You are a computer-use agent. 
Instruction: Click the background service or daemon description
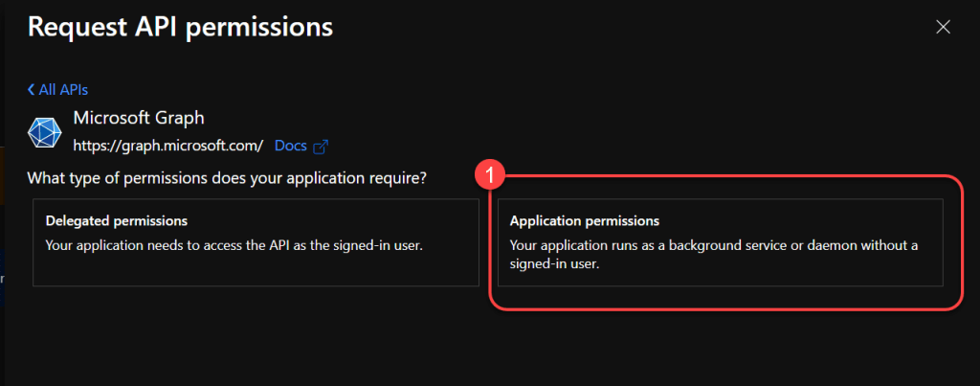pos(713,245)
